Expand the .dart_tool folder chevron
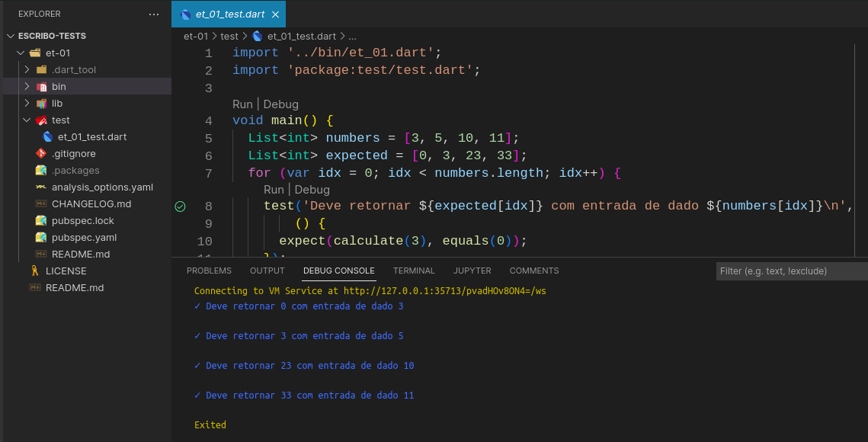This screenshot has height=442, width=868. (27, 70)
